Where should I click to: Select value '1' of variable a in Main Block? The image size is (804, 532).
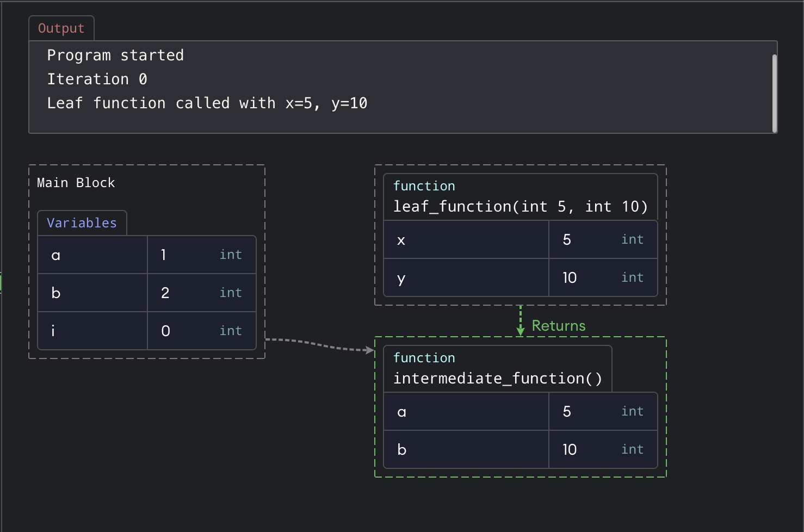163,255
